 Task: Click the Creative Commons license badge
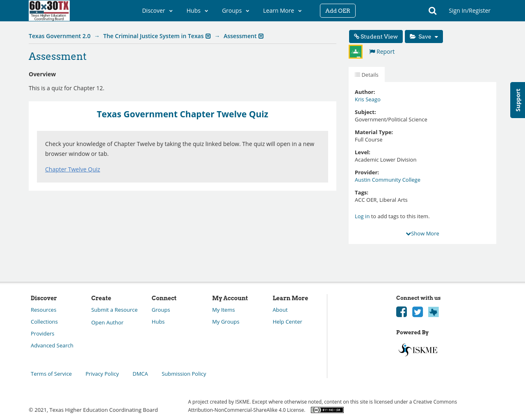point(327,409)
